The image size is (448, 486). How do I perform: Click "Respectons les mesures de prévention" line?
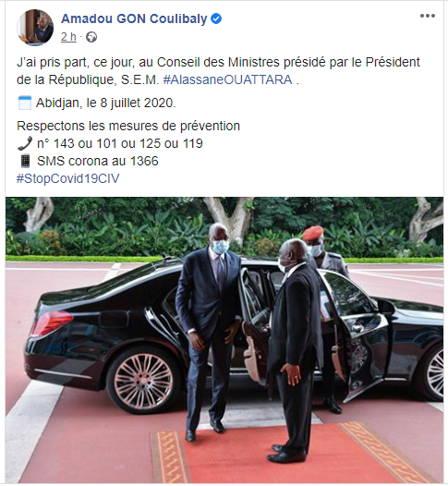[128, 126]
